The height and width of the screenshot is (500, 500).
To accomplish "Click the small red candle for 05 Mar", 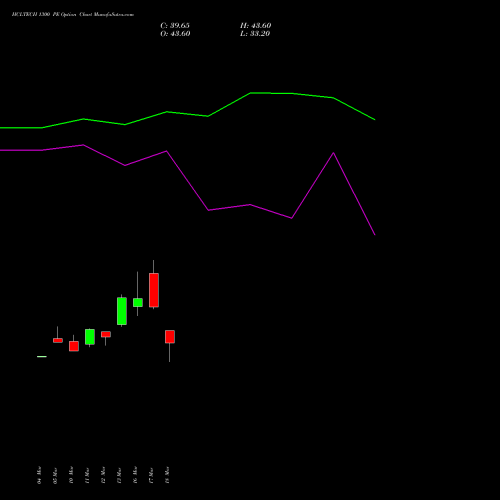I will (58, 340).
